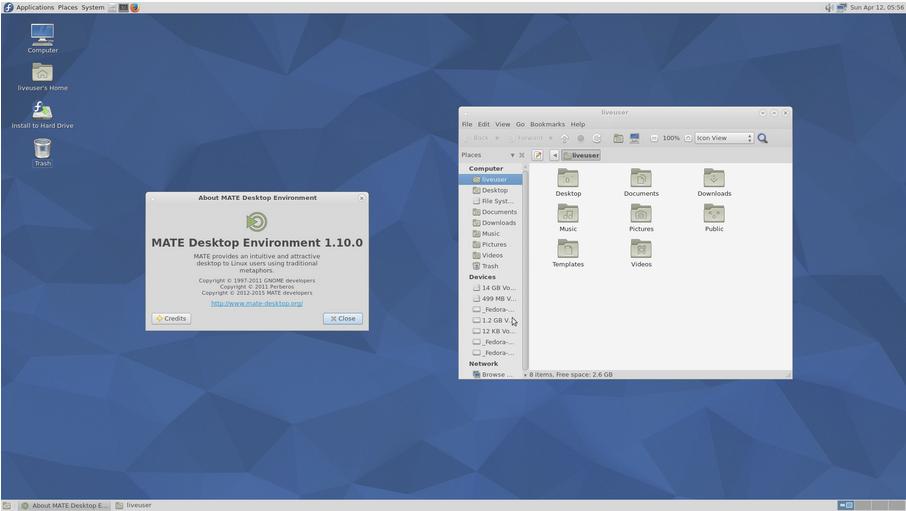Viewport: 906px width, 511px height.
Task: Click the volume icon in the system tray
Action: pos(829,8)
